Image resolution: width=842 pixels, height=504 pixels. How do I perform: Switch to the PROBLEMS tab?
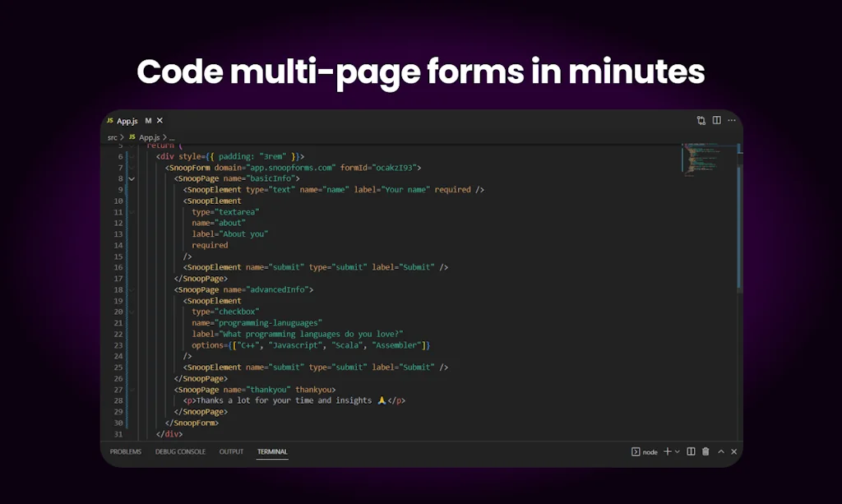126,451
